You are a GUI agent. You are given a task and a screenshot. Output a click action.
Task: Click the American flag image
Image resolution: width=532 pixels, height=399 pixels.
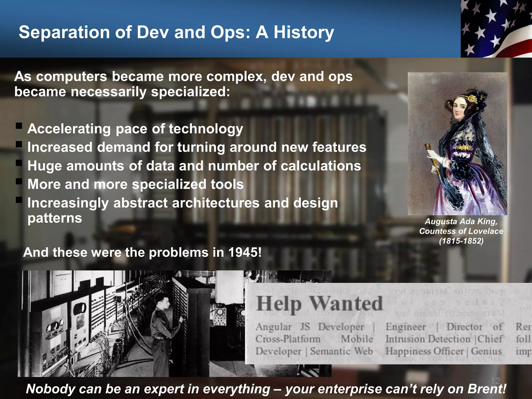496,28
